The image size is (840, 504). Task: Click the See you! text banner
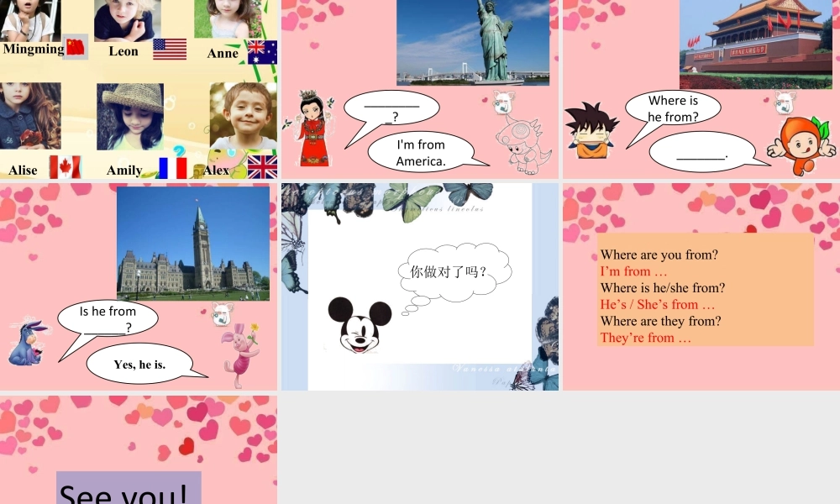[128, 490]
